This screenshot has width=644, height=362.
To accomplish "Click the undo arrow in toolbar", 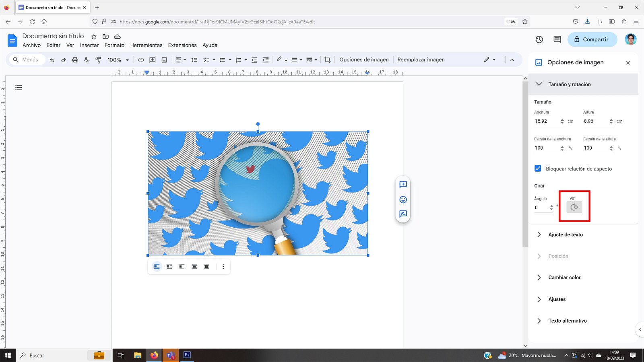I will click(x=52, y=60).
